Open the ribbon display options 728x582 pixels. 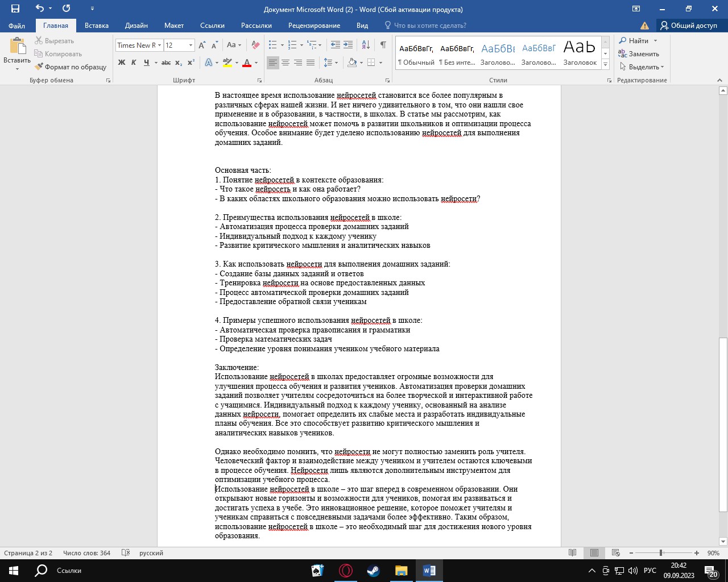tap(636, 9)
